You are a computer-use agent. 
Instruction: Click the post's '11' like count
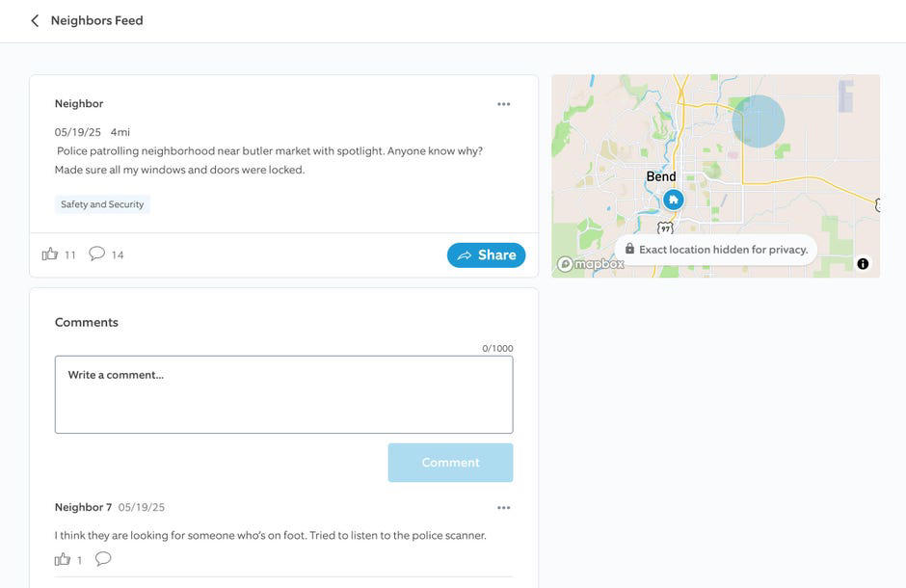click(x=70, y=254)
